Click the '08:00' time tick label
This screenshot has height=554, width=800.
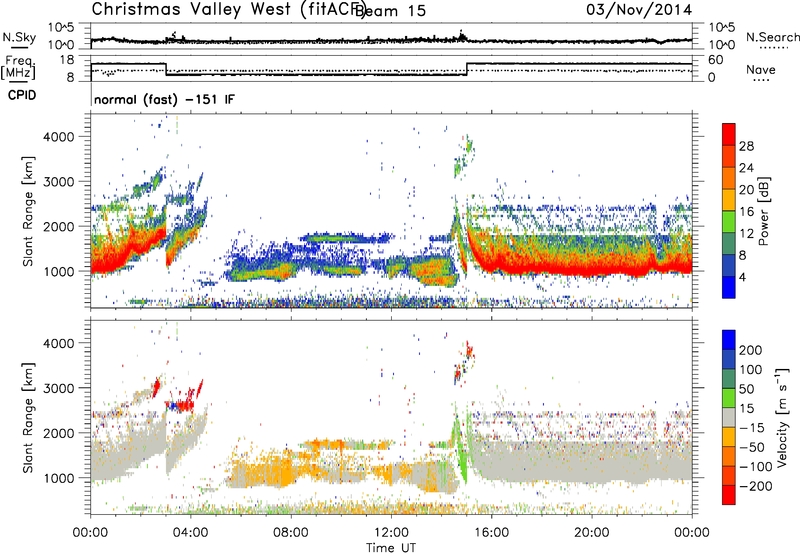click(291, 533)
